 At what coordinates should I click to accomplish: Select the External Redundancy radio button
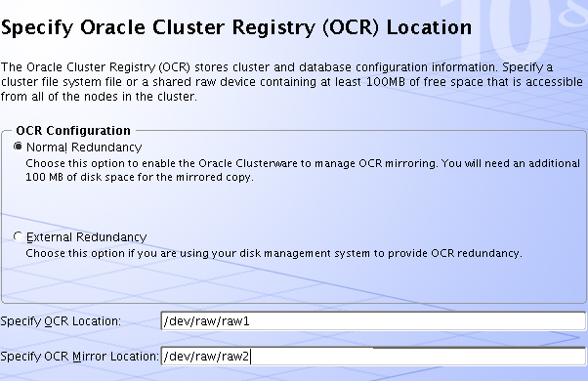click(18, 236)
